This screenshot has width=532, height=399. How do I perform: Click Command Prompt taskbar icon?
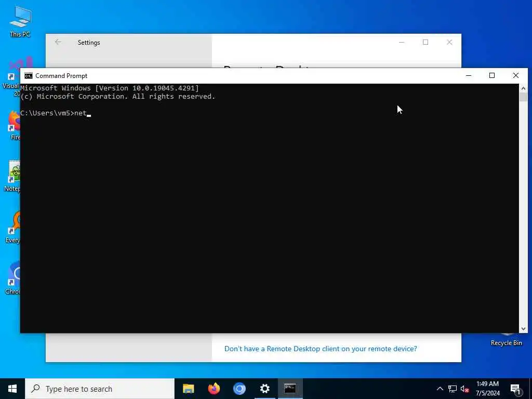pyautogui.click(x=290, y=389)
